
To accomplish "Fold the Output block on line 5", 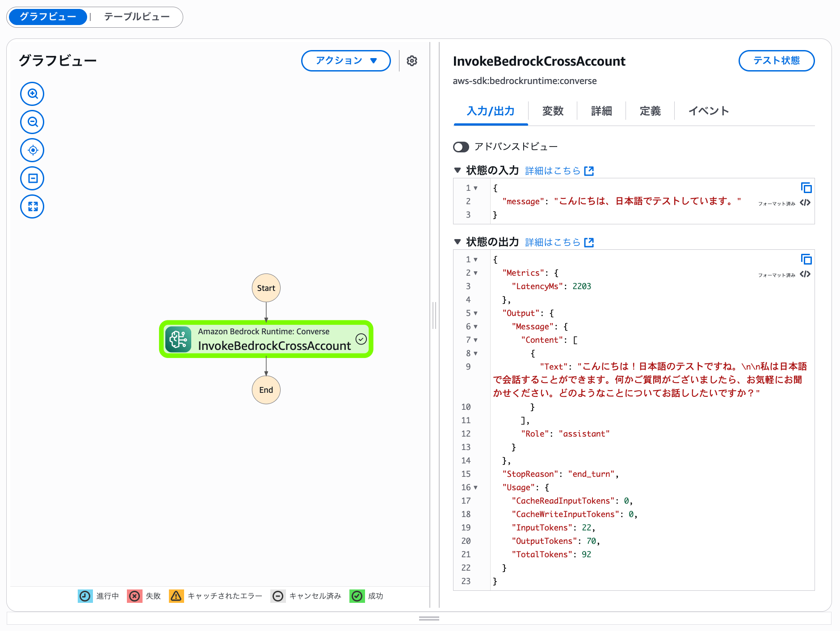I will [x=475, y=313].
